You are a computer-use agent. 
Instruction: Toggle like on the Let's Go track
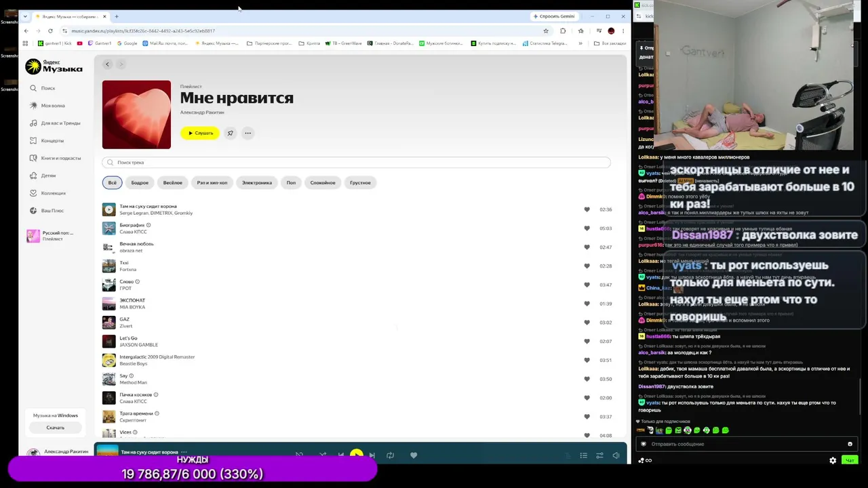pyautogui.click(x=587, y=342)
